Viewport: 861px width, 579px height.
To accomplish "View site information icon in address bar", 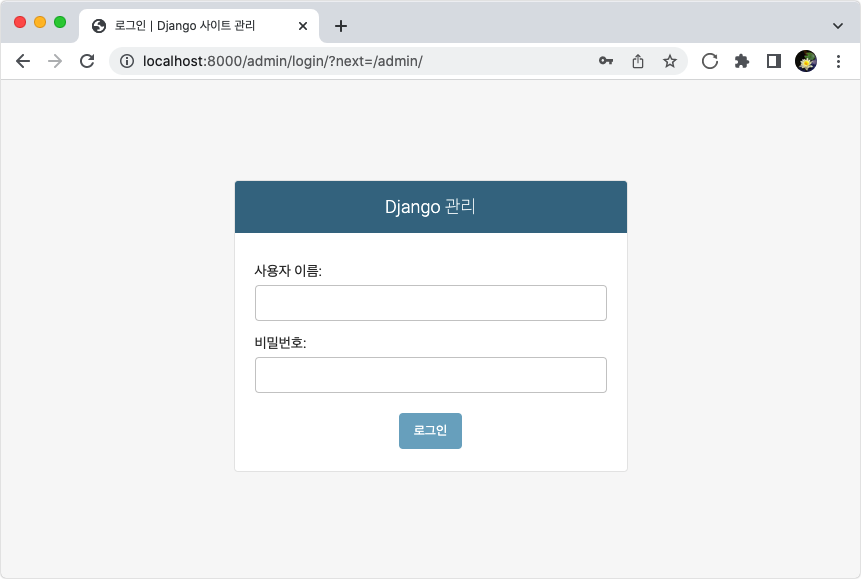I will coord(127,61).
